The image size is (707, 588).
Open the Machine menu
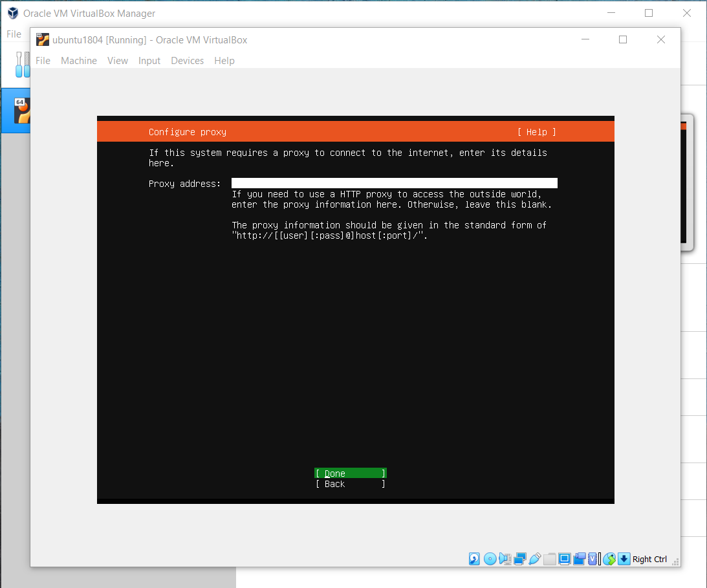click(x=78, y=61)
